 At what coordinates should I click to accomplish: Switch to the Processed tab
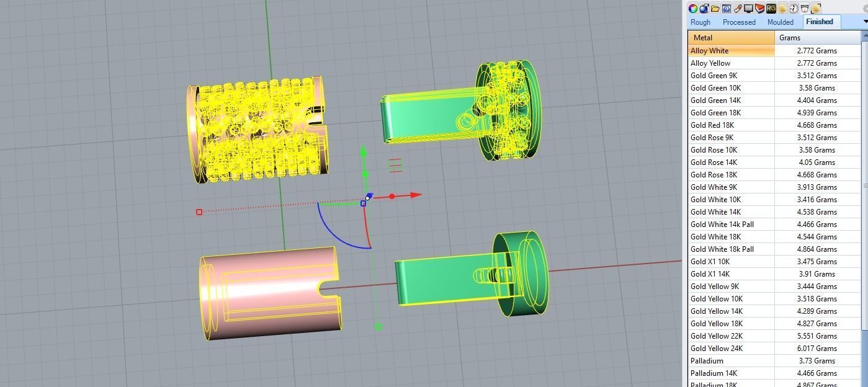point(739,22)
